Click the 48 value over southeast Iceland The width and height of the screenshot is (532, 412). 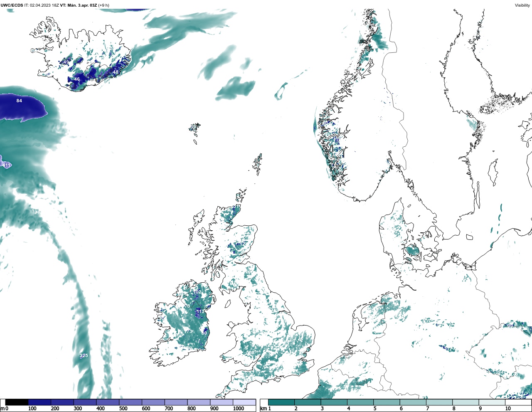[x=116, y=72]
